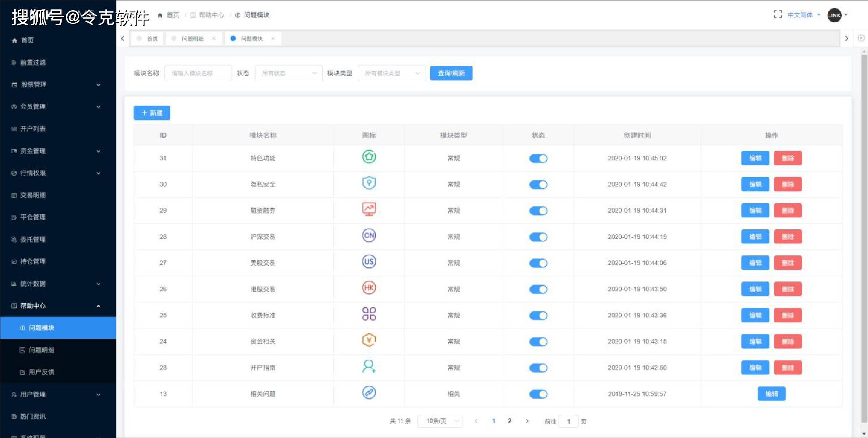Screen dimensions: 868x438
Task: Expand 股票管理 sidebar menu
Action: (58, 85)
